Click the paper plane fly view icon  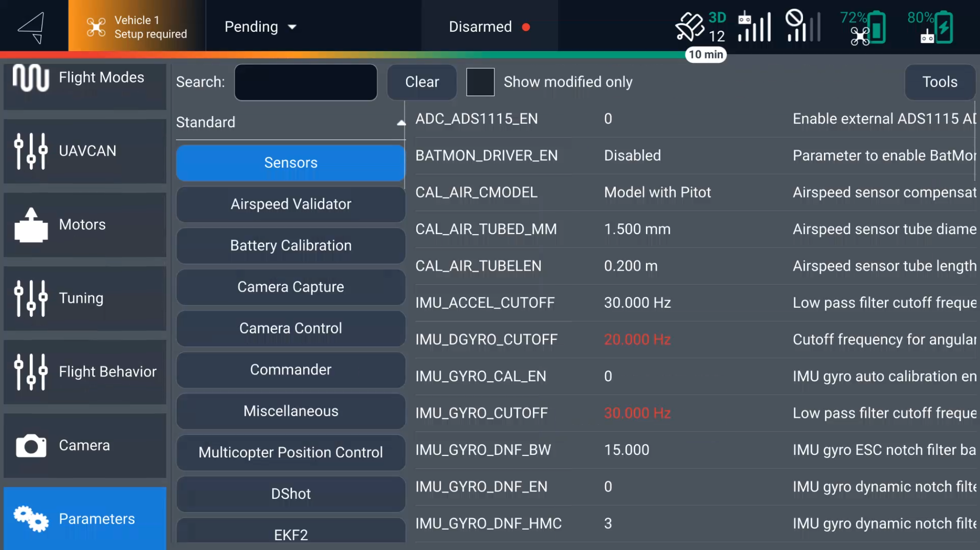(x=32, y=27)
